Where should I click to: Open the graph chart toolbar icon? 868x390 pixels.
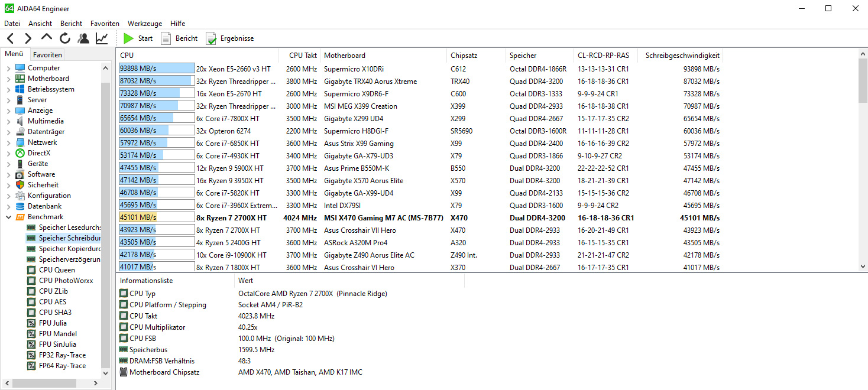[102, 38]
